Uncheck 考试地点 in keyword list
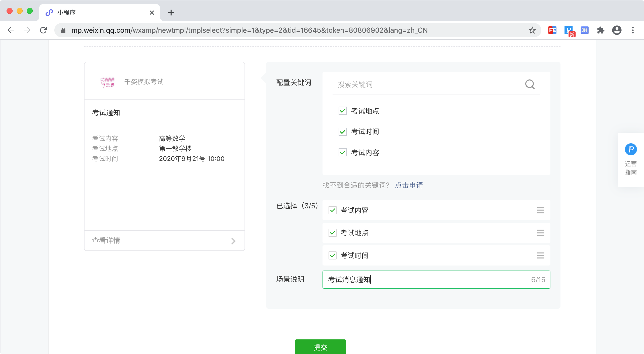The width and height of the screenshot is (644, 354). (342, 111)
